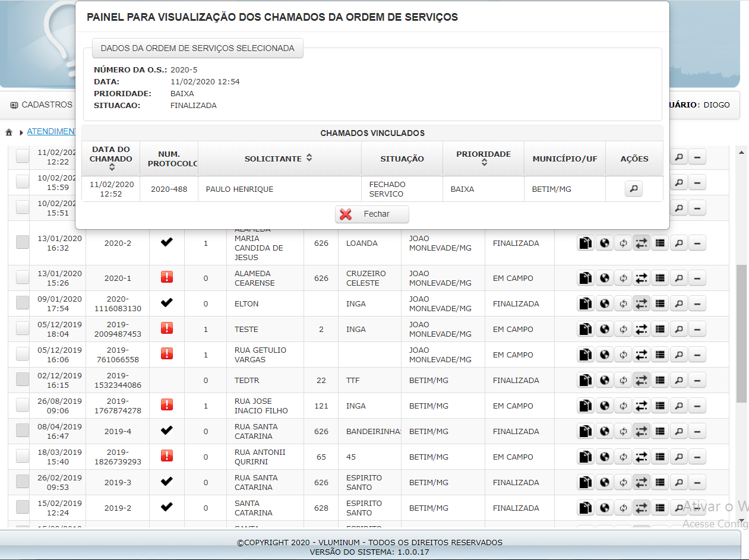The width and height of the screenshot is (749, 560).
Task: Click the ATENDIMENT breadcrumb link
Action: (x=51, y=131)
